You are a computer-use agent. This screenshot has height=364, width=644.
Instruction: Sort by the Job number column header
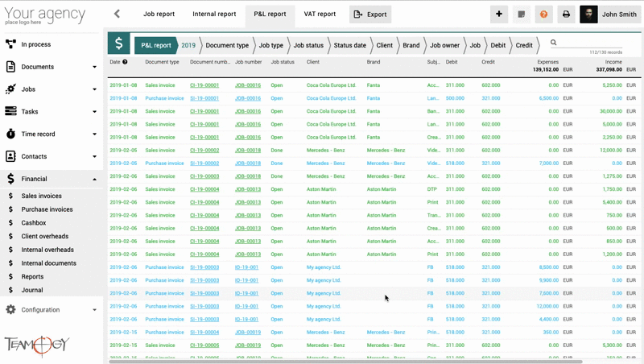pos(249,62)
